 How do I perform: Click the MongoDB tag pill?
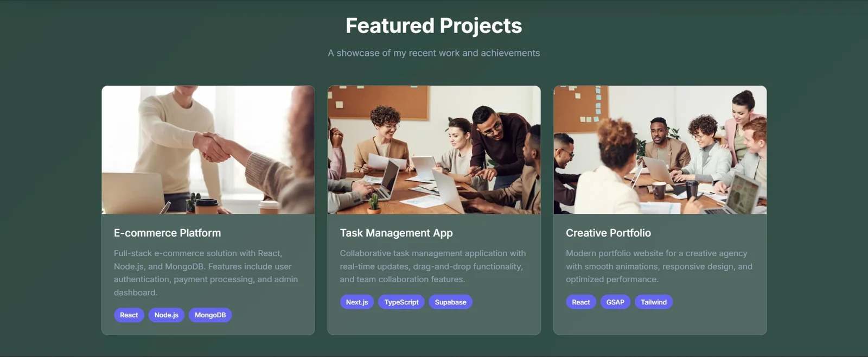click(x=210, y=315)
